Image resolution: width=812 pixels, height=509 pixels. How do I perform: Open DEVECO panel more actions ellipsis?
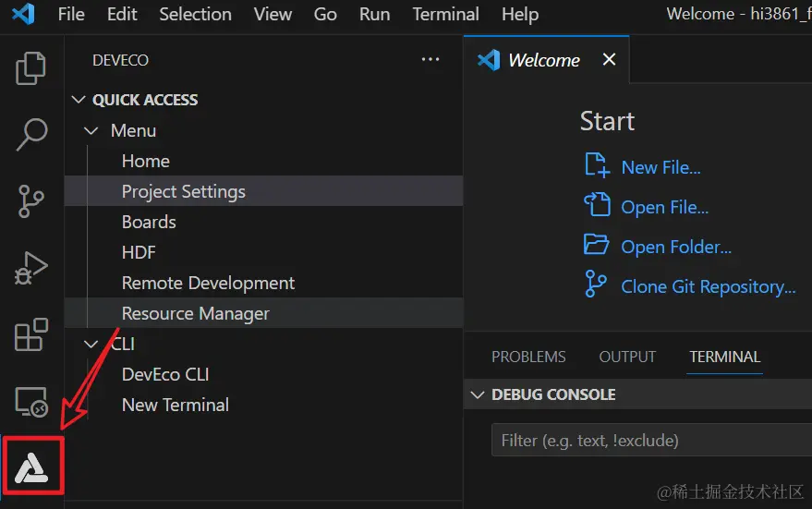pos(430,60)
